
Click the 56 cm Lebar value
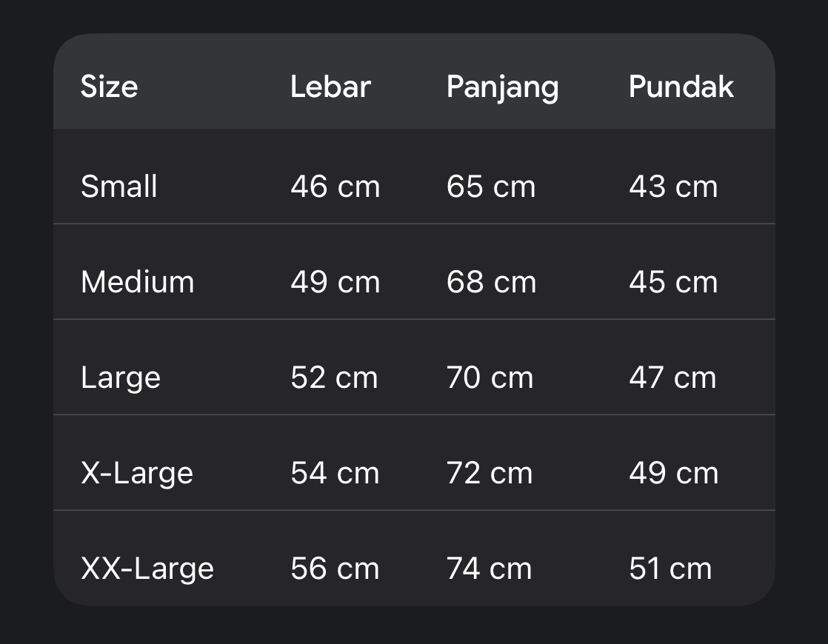point(334,568)
